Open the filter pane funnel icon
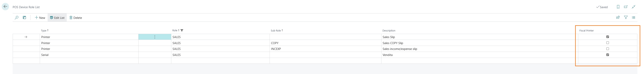This screenshot has width=644, height=74. (x=626, y=17)
